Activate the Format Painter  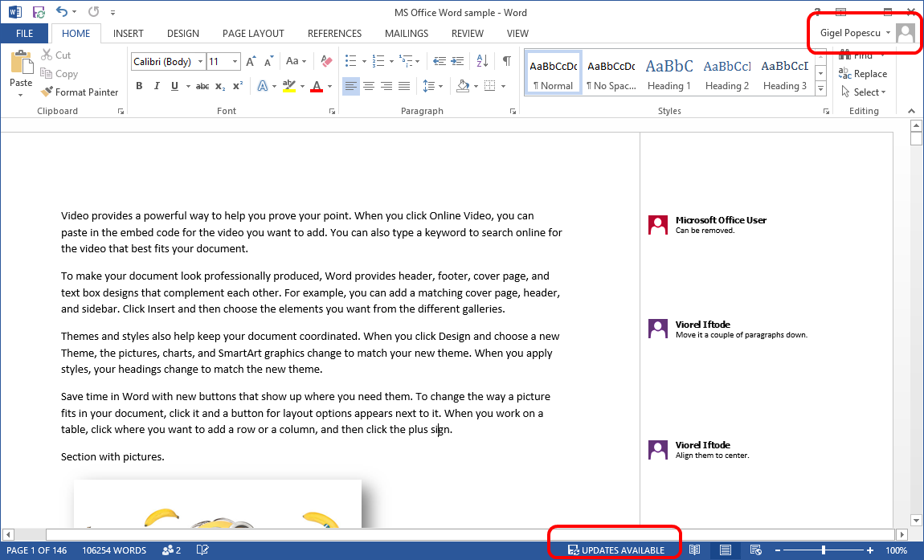tap(80, 92)
